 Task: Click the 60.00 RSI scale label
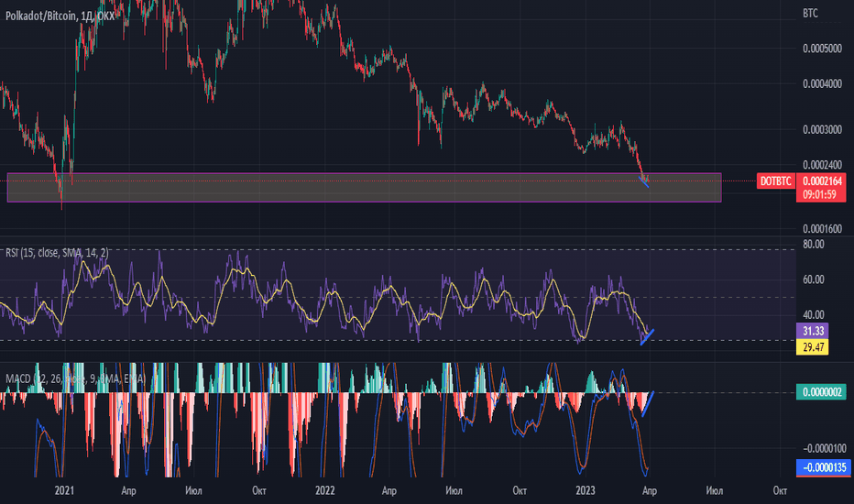[813, 279]
